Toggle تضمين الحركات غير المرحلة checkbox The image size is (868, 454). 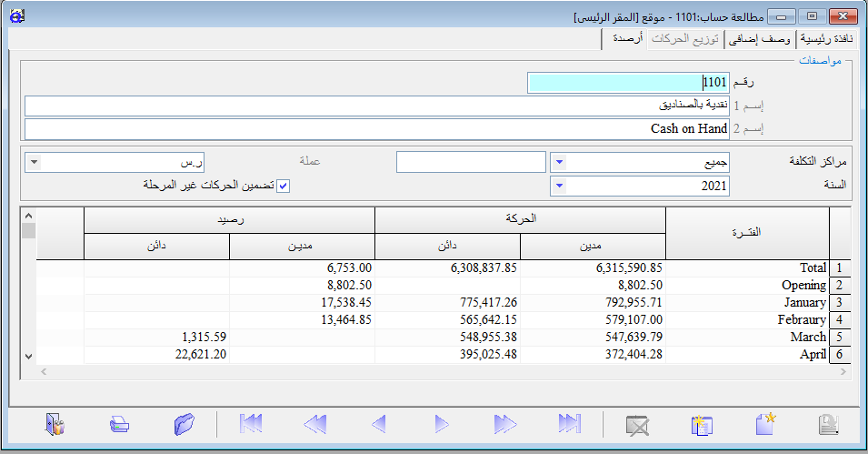283,186
